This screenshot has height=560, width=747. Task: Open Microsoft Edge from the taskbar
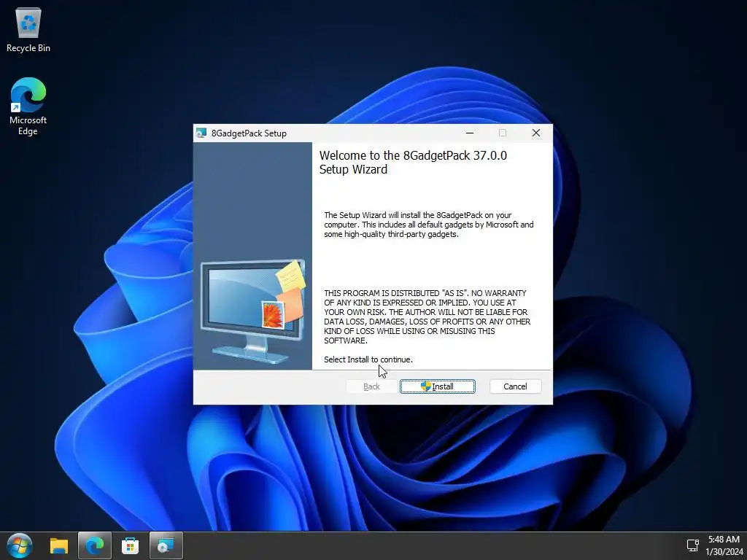(x=94, y=545)
